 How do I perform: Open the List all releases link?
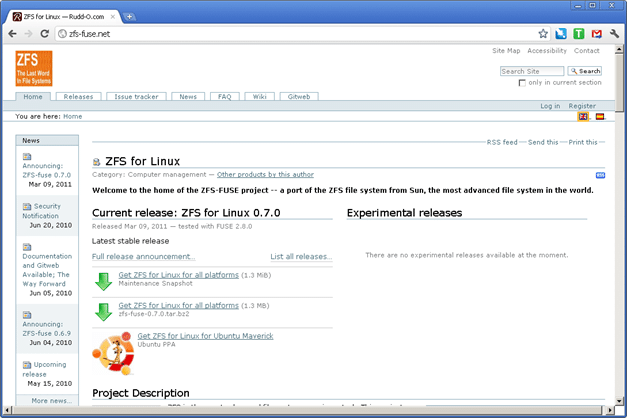point(302,256)
